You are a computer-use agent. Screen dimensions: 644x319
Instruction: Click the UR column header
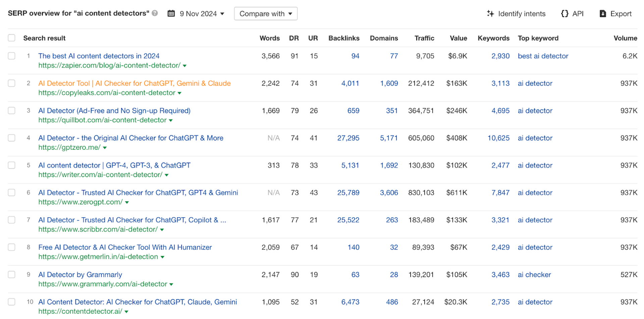[313, 38]
